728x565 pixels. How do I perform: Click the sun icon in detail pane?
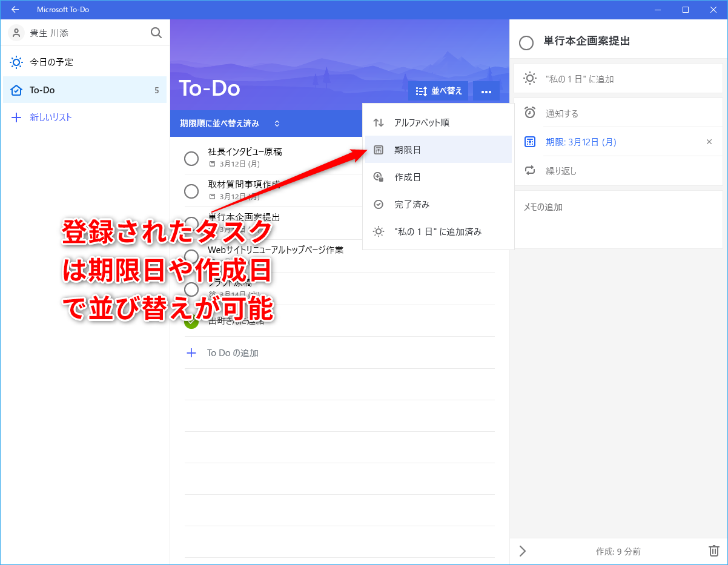[x=530, y=79]
